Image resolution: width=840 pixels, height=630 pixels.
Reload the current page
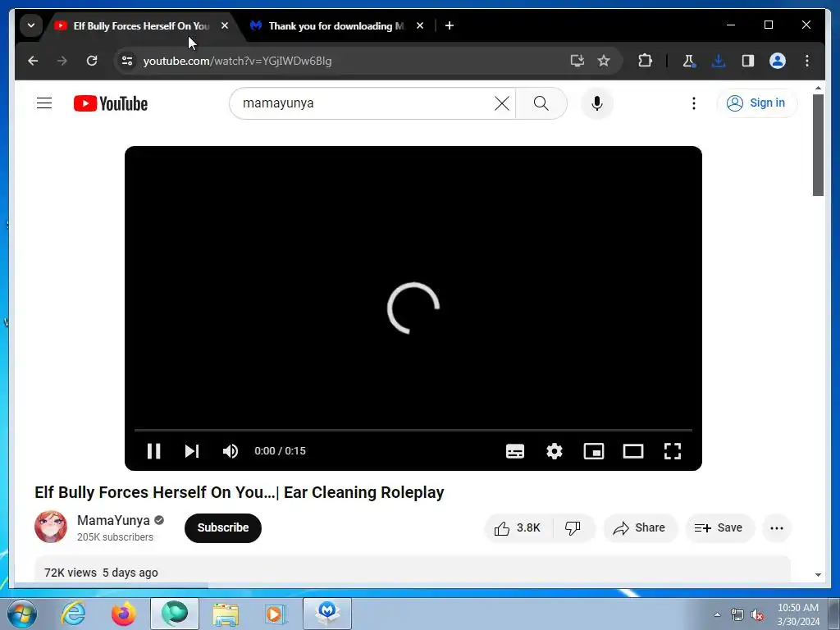coord(92,61)
